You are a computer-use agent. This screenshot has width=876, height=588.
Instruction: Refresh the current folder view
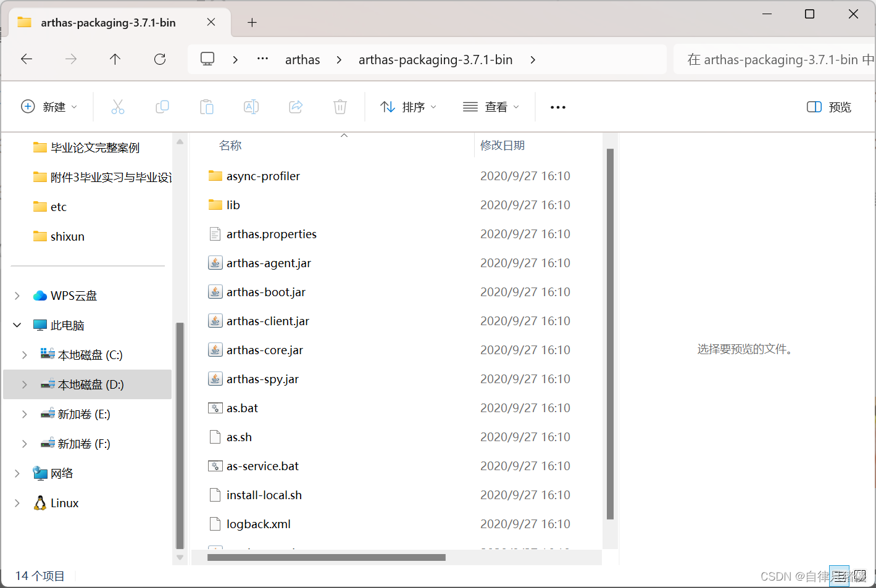point(160,59)
